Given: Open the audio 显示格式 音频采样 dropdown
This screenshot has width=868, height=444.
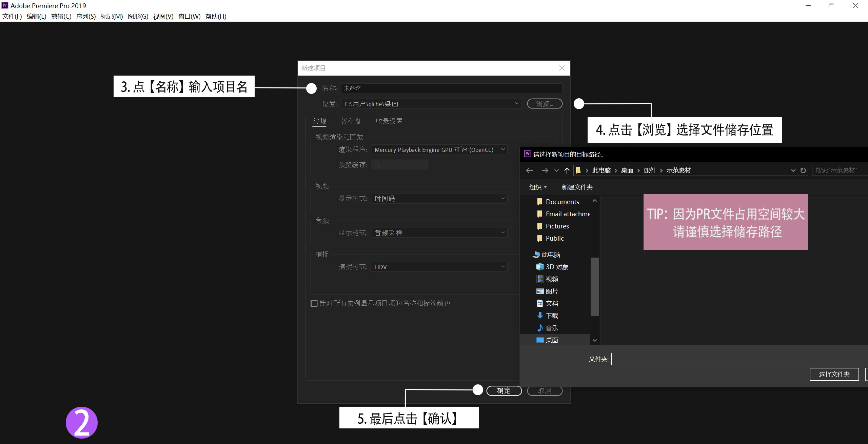Looking at the screenshot, I should point(439,233).
